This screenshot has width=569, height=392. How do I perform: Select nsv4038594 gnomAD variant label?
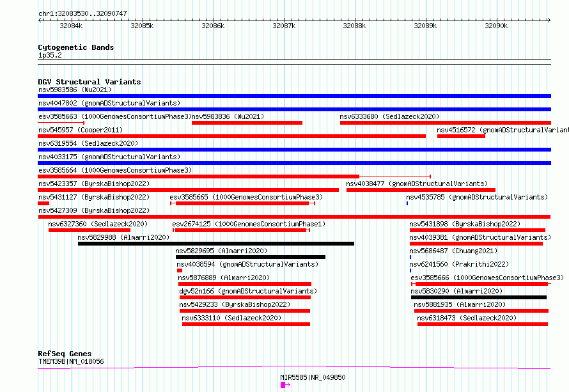(x=247, y=264)
